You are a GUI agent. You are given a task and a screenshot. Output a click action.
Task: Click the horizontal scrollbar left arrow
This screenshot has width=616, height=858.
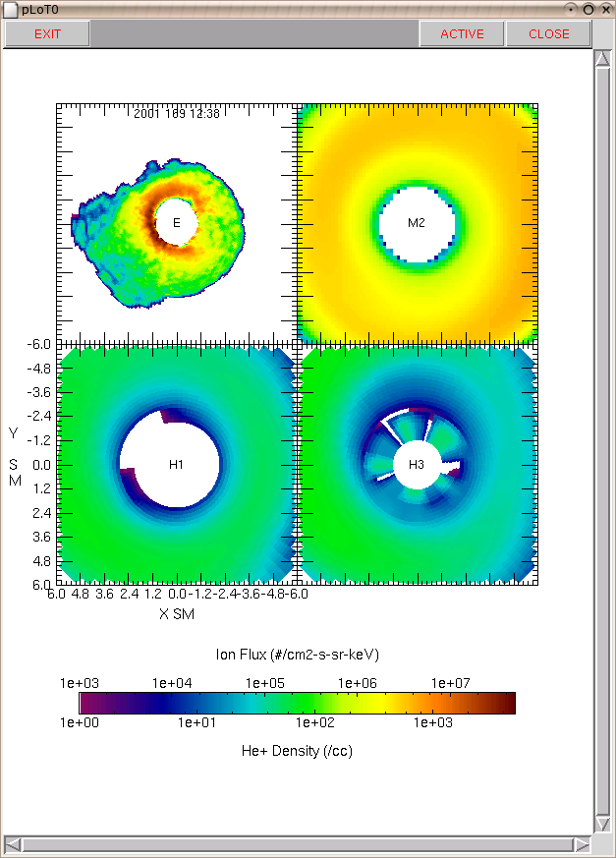[13, 844]
